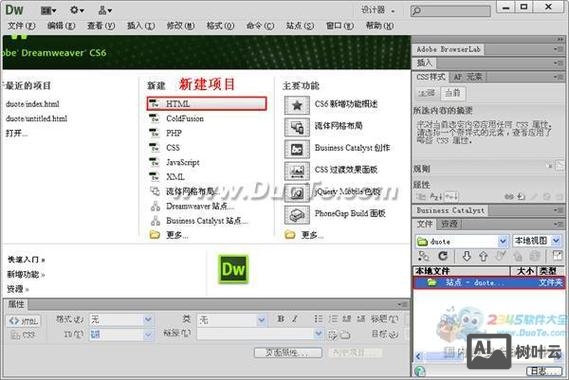Open the 插入 menu in the menu bar
Viewport: 569px width, 380px height.
pyautogui.click(x=141, y=26)
